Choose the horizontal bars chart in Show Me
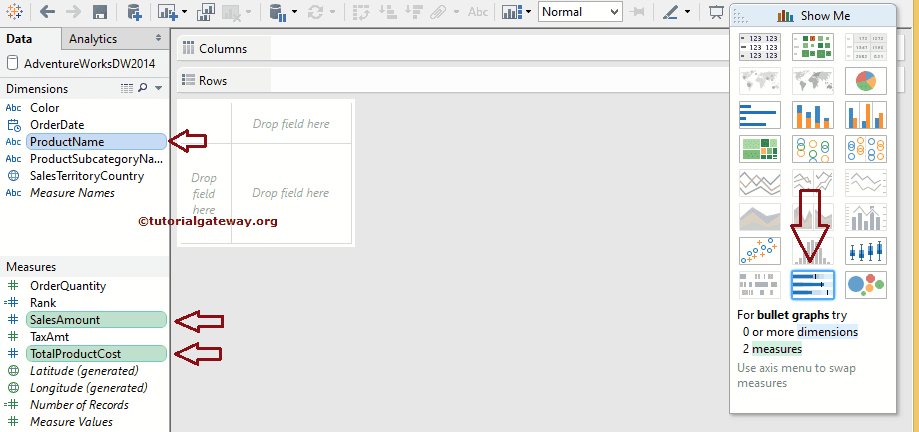The image size is (919, 432). click(x=760, y=115)
